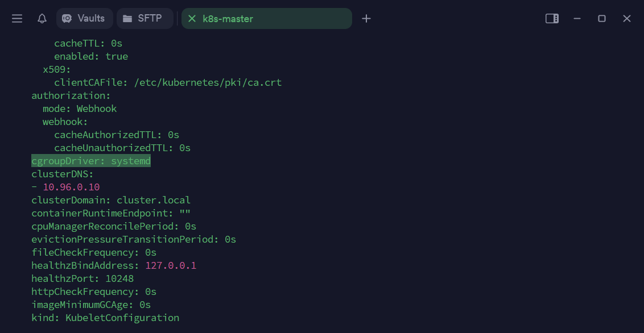
Task: Switch to the Vaults tab
Action: pyautogui.click(x=84, y=18)
